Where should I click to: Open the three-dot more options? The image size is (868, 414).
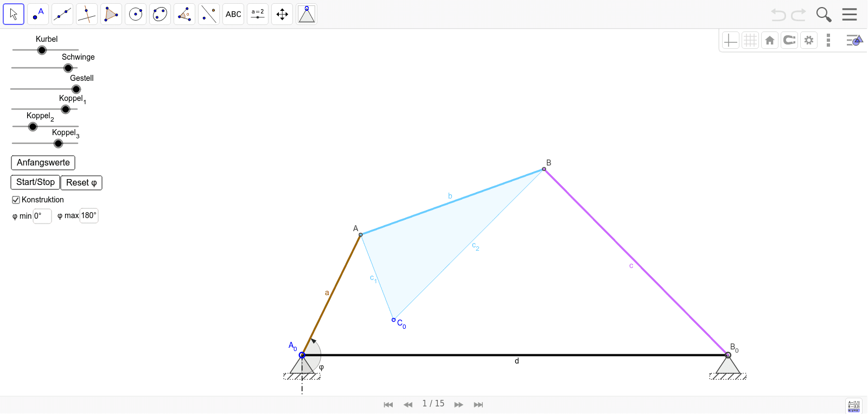[828, 40]
